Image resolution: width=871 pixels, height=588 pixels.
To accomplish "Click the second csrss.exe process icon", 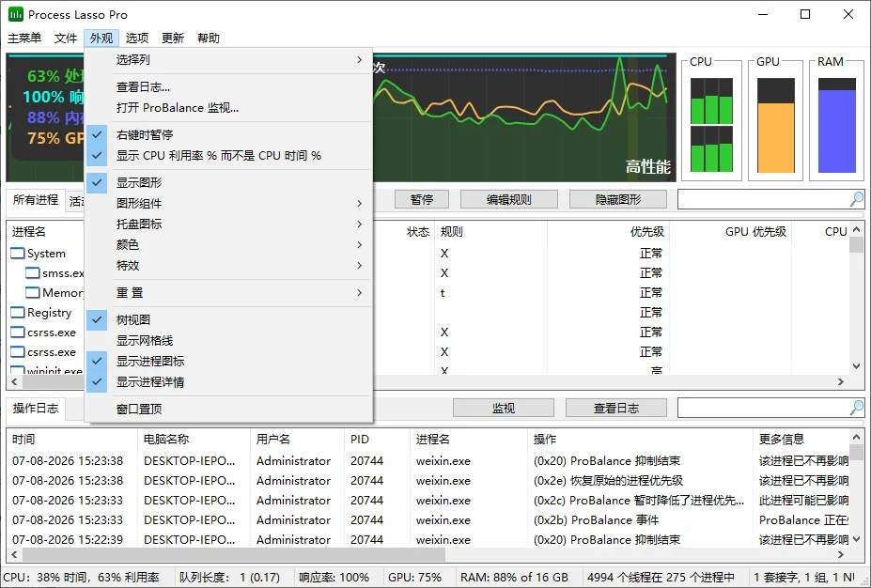I will pyautogui.click(x=18, y=352).
